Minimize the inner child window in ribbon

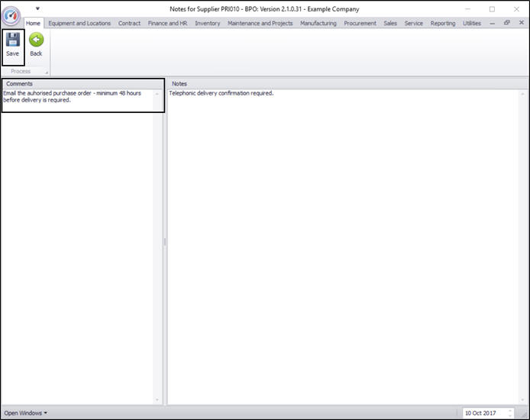click(492, 23)
